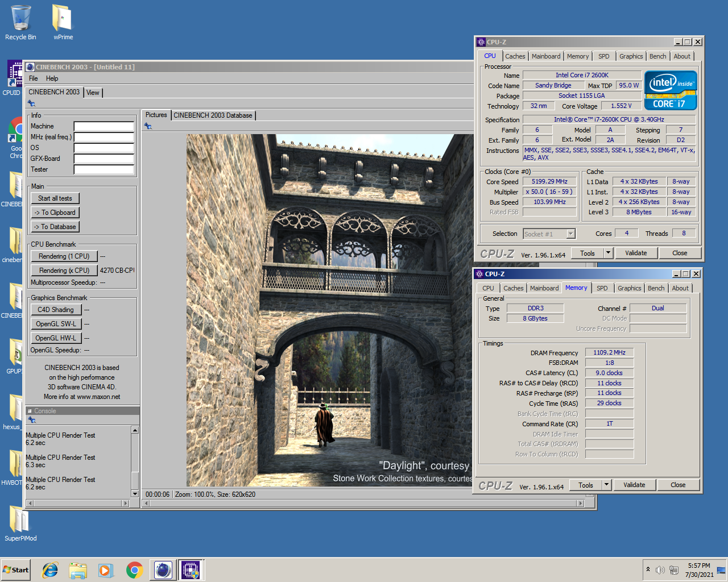The height and width of the screenshot is (582, 728).
Task: Run the OpenGL HW-L test
Action: point(56,338)
